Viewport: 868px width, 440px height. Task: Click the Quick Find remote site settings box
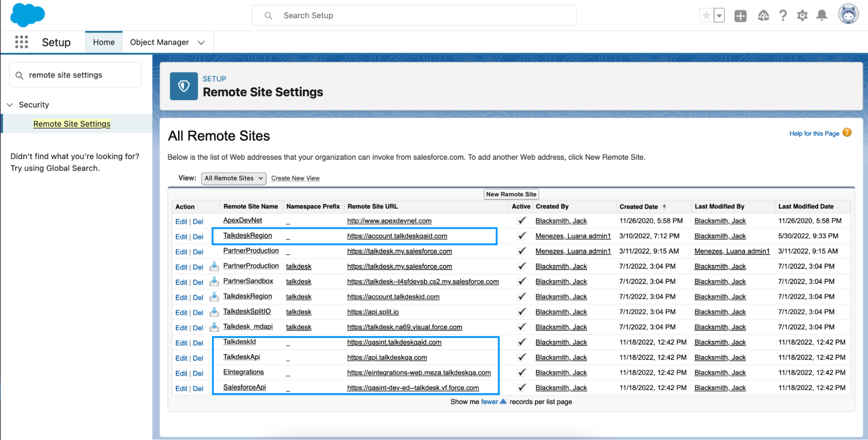point(75,75)
